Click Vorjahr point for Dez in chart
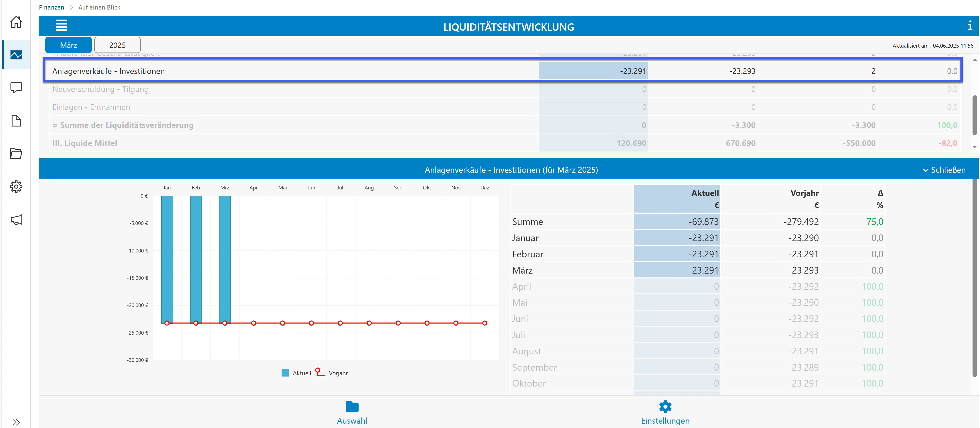Screen dimensions: 980x428 [x=485, y=323]
